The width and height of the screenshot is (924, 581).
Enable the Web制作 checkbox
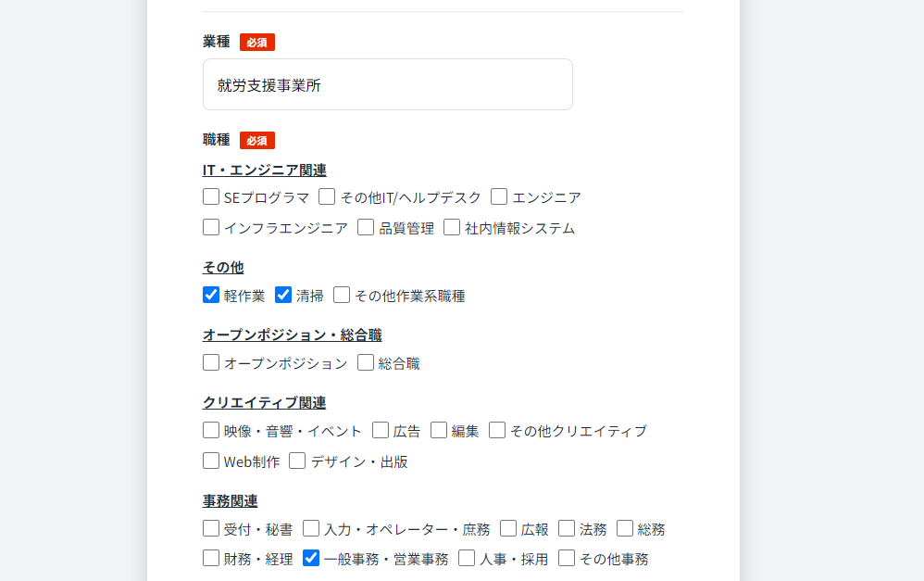point(211,461)
